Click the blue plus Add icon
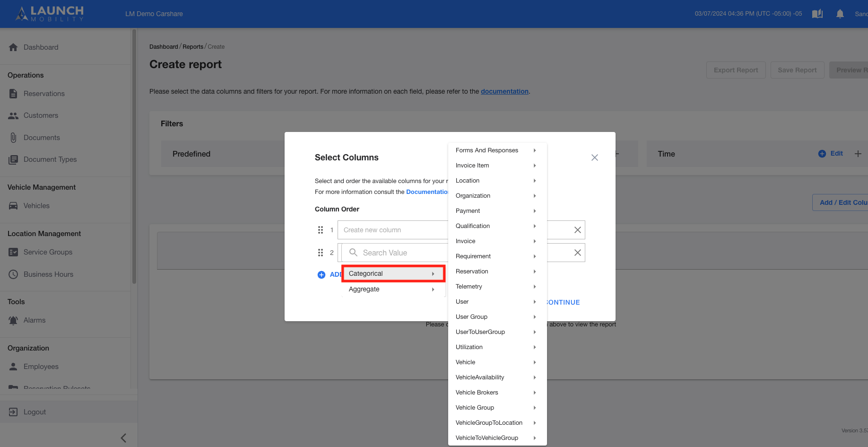The image size is (868, 447). tap(321, 275)
